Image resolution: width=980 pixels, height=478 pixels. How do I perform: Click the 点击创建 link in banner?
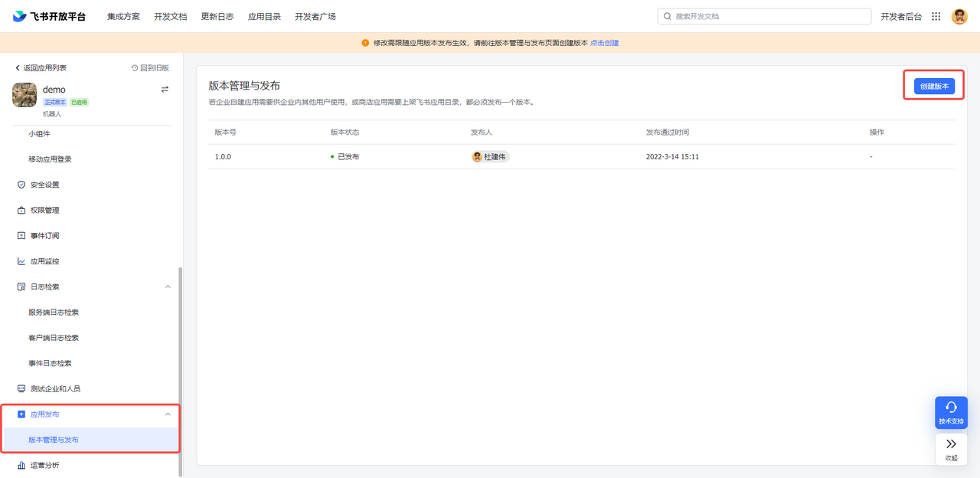click(x=604, y=43)
